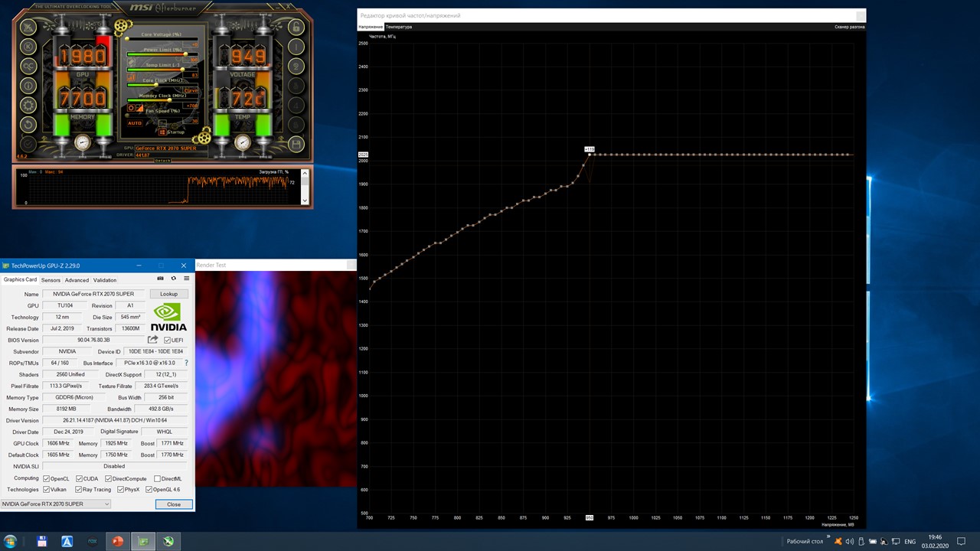This screenshot has width=980, height=551.
Task: Toggle the OpenCL checkbox
Action: click(x=47, y=479)
